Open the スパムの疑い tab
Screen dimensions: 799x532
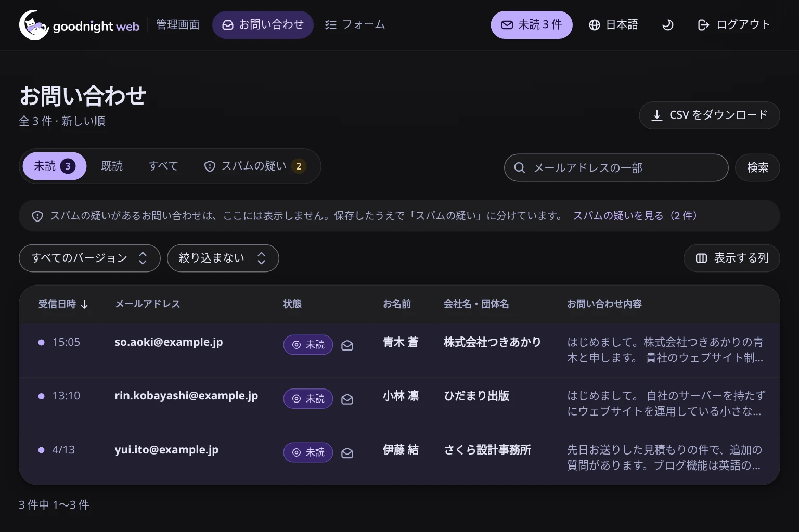click(254, 166)
